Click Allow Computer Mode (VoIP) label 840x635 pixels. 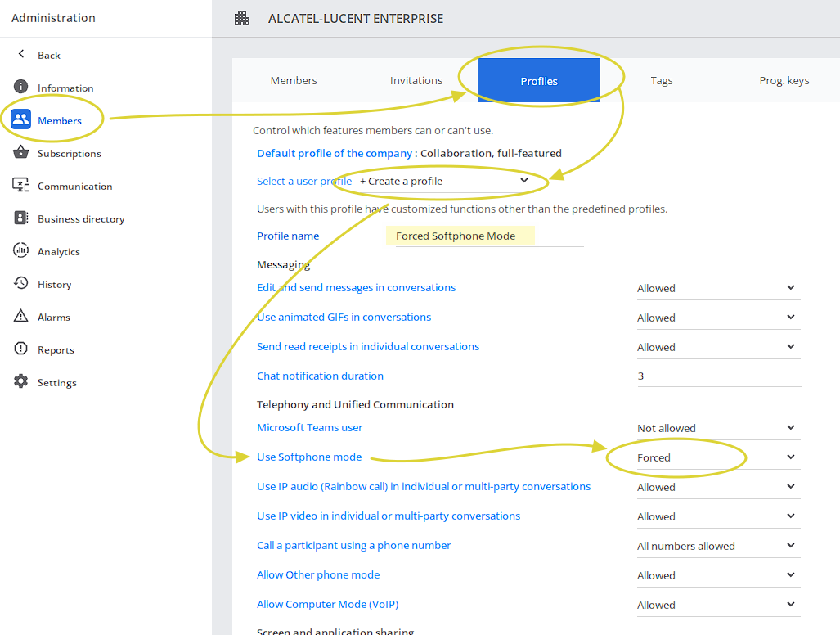tap(327, 604)
